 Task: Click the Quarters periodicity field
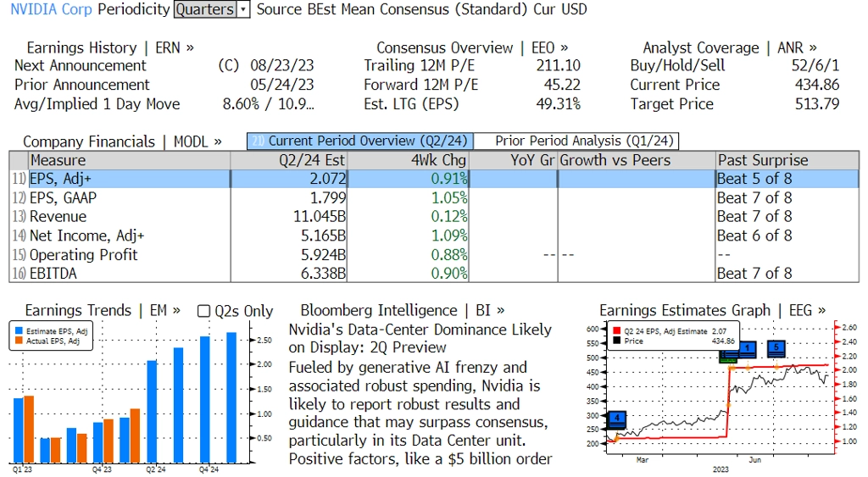tap(205, 9)
